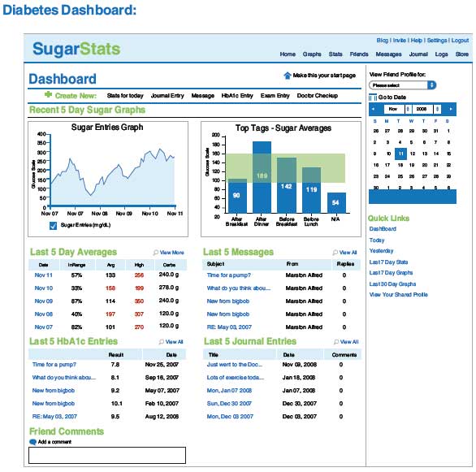Image resolution: width=476 pixels, height=472 pixels.
Task: Open Last 7 Day Stats quick link
Action: point(388,262)
